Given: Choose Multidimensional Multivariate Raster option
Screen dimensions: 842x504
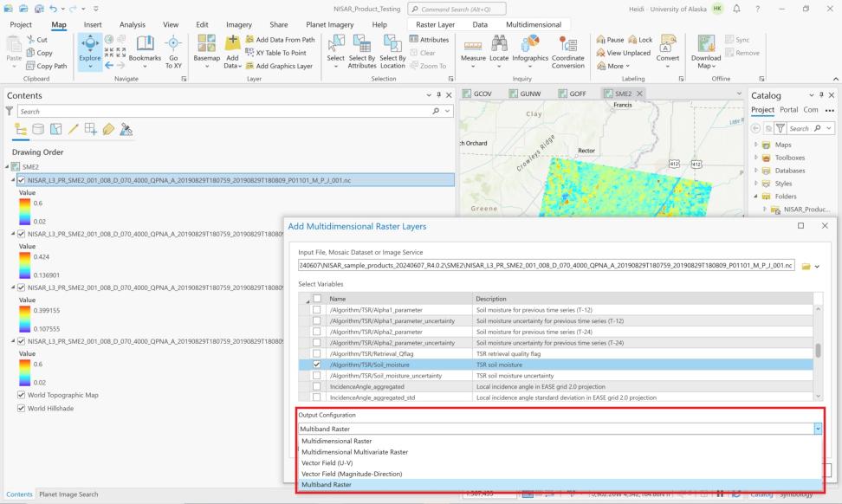Looking at the screenshot, I should (560, 452).
